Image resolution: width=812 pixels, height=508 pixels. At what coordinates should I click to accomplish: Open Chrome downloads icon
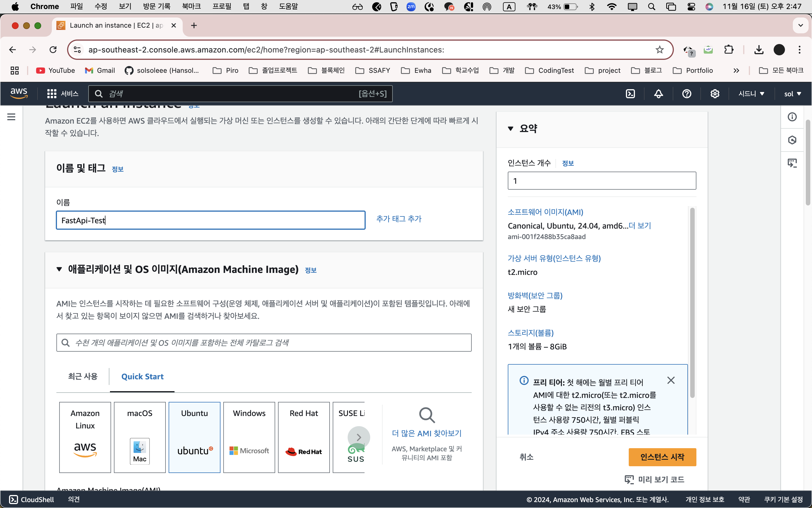[759, 50]
